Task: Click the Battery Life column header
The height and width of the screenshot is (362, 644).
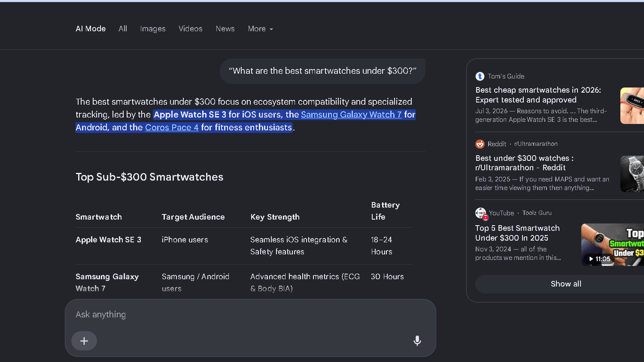Action: (x=386, y=211)
